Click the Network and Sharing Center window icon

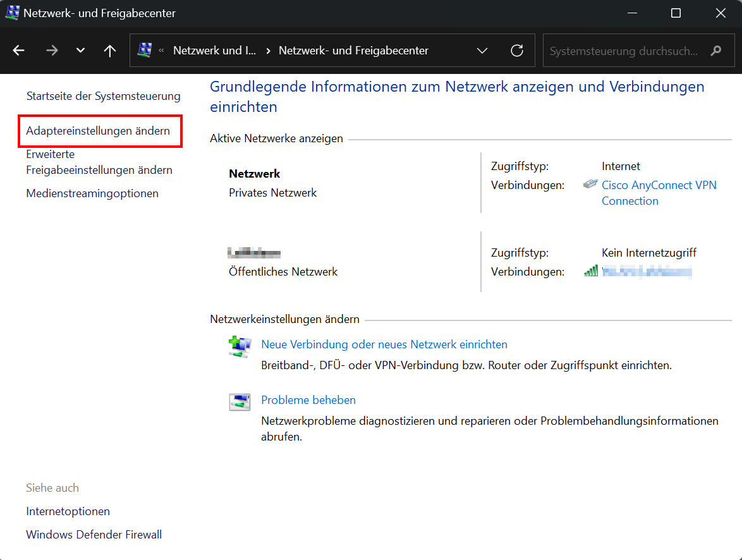tap(13, 12)
